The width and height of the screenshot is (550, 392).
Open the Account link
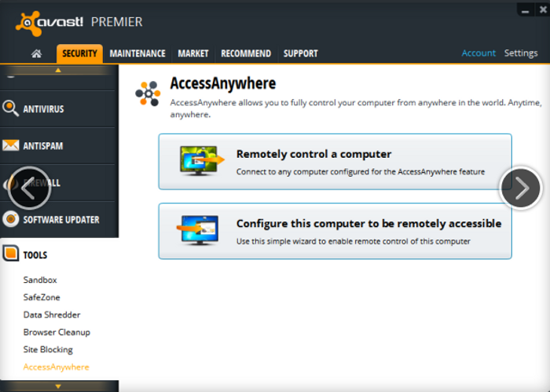point(478,53)
